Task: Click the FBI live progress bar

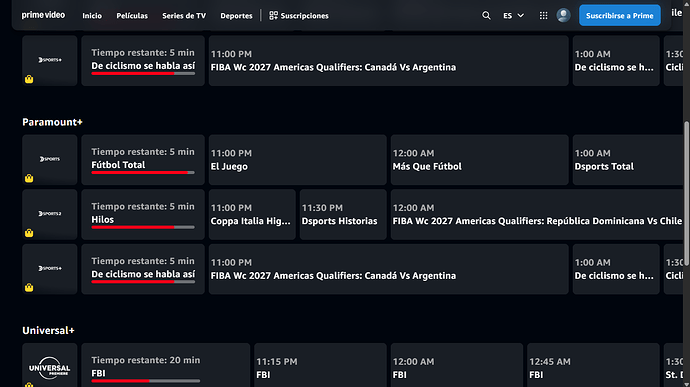Action: click(146, 381)
